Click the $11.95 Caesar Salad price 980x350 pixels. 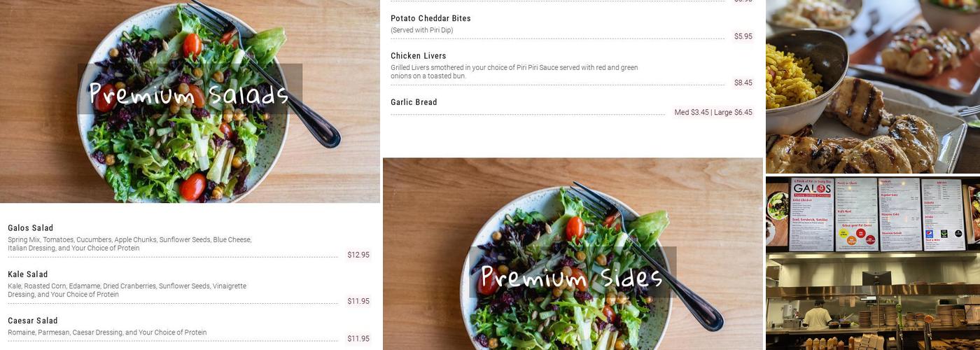[x=358, y=339]
